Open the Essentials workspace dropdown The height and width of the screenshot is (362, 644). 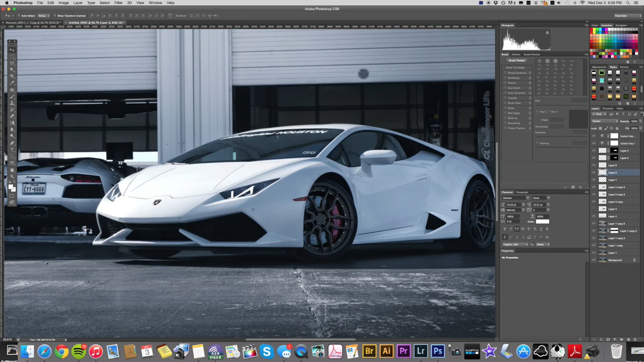pyautogui.click(x=627, y=16)
